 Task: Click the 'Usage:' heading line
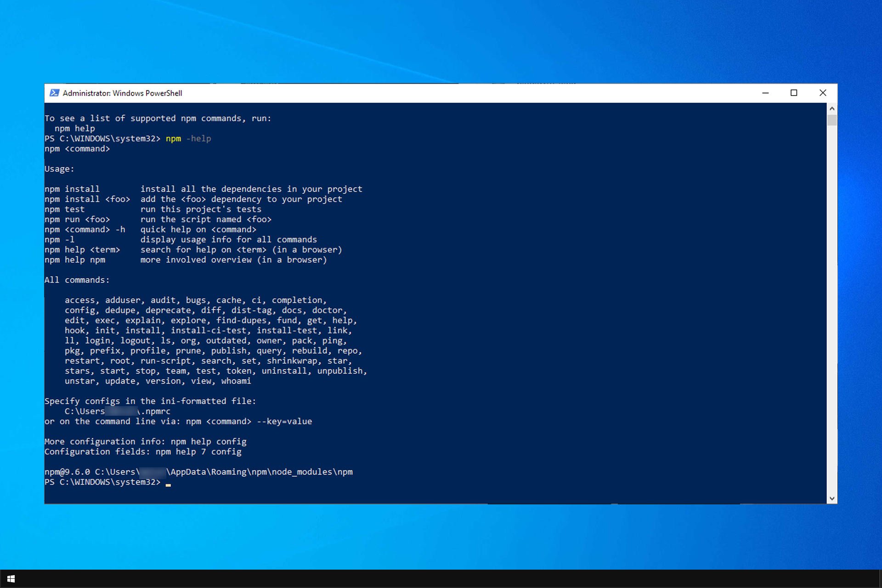pyautogui.click(x=59, y=169)
